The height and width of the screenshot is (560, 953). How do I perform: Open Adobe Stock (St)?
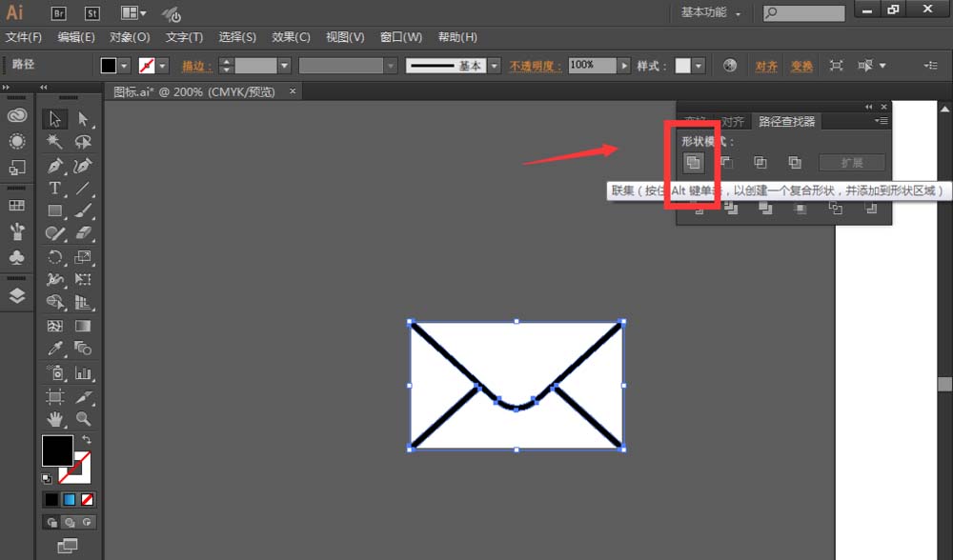click(x=91, y=12)
